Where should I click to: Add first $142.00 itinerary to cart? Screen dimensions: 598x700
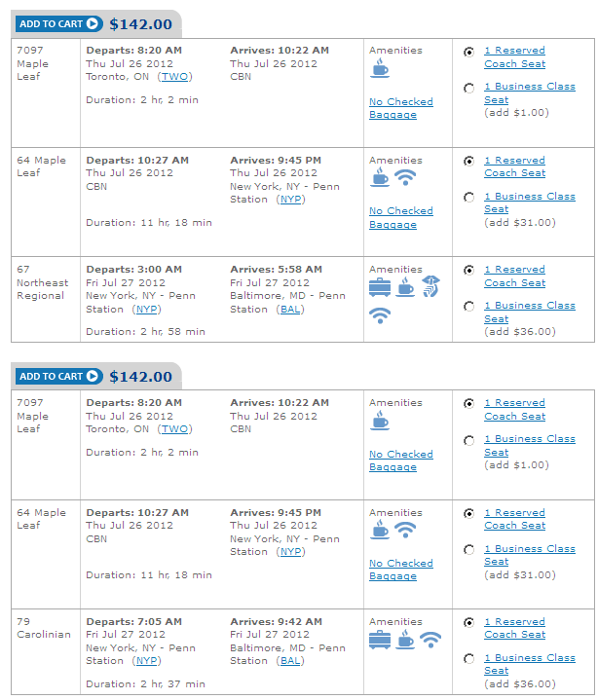58,23
